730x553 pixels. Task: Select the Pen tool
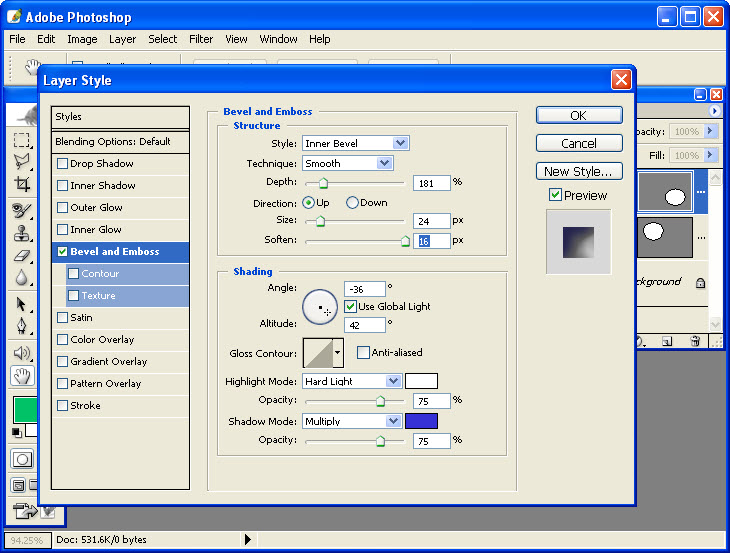pos(22,326)
